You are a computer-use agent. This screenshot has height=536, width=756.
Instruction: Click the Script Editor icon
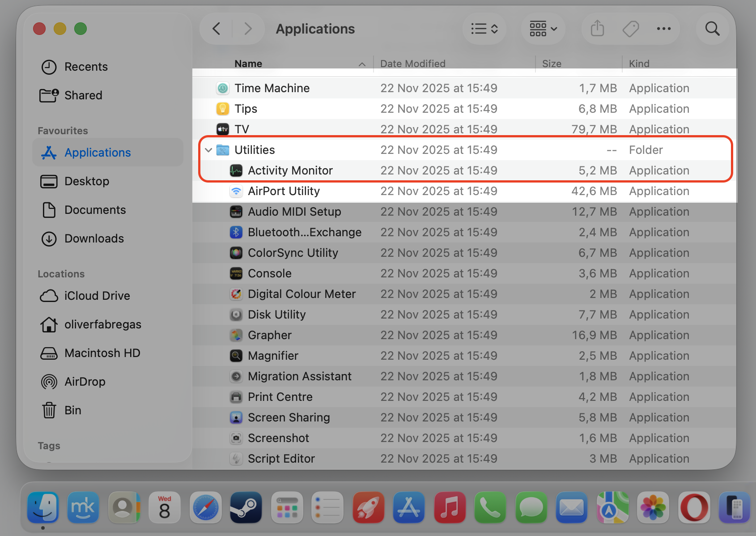click(236, 459)
